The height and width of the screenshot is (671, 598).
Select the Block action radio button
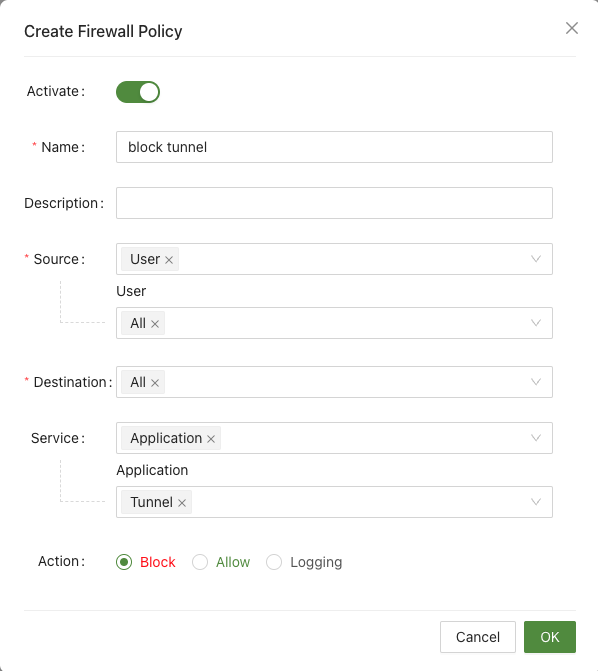[x=124, y=562]
